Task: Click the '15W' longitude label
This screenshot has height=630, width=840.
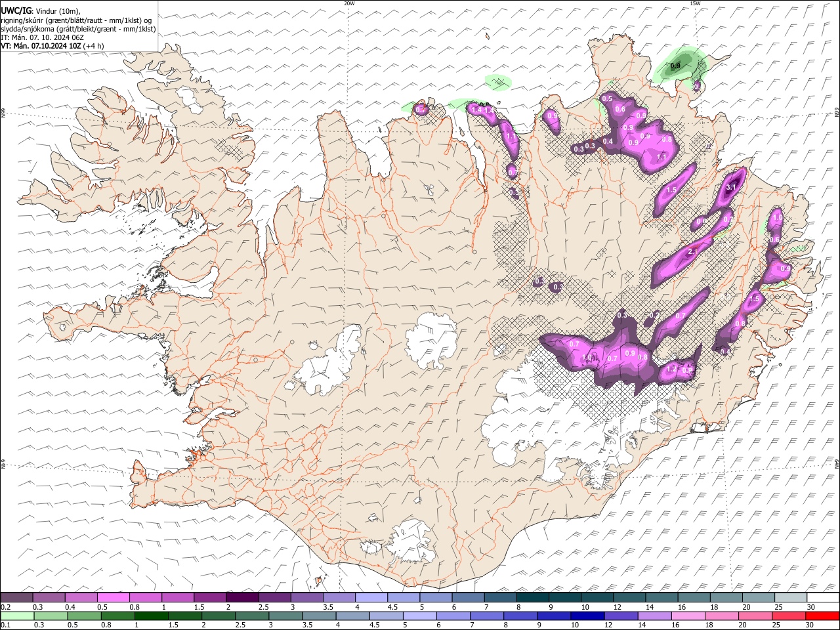Action: click(x=694, y=3)
